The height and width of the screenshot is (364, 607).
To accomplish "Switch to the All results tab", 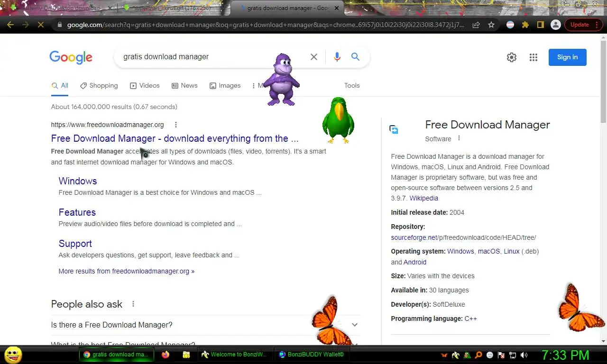I will (60, 85).
